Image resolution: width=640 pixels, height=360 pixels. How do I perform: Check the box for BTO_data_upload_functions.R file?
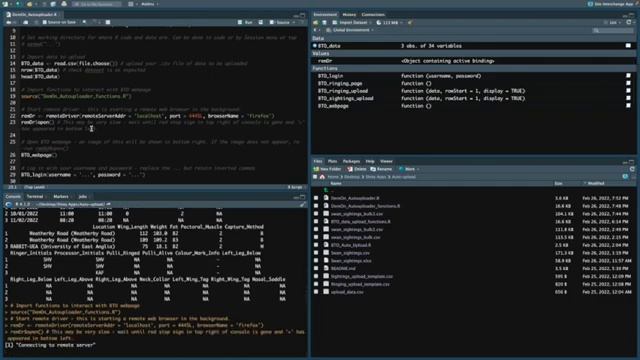coord(316,221)
